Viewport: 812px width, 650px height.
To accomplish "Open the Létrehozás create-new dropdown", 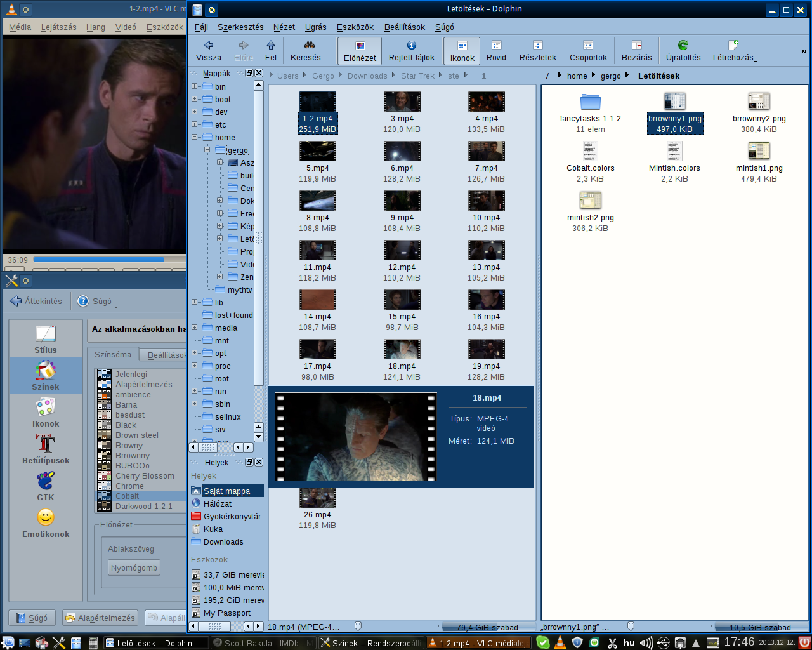I will click(735, 51).
